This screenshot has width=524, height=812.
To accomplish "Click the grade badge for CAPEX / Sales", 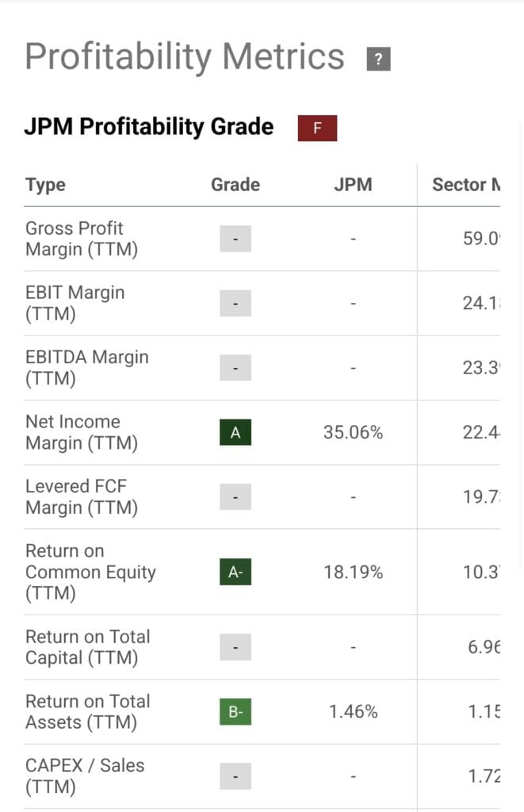I will coord(235,776).
